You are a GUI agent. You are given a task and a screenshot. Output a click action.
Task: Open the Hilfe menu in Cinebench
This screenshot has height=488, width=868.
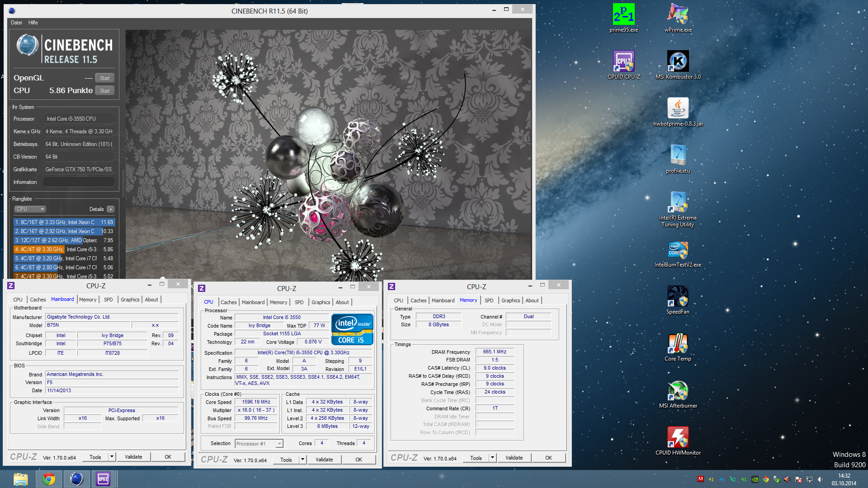coord(33,23)
